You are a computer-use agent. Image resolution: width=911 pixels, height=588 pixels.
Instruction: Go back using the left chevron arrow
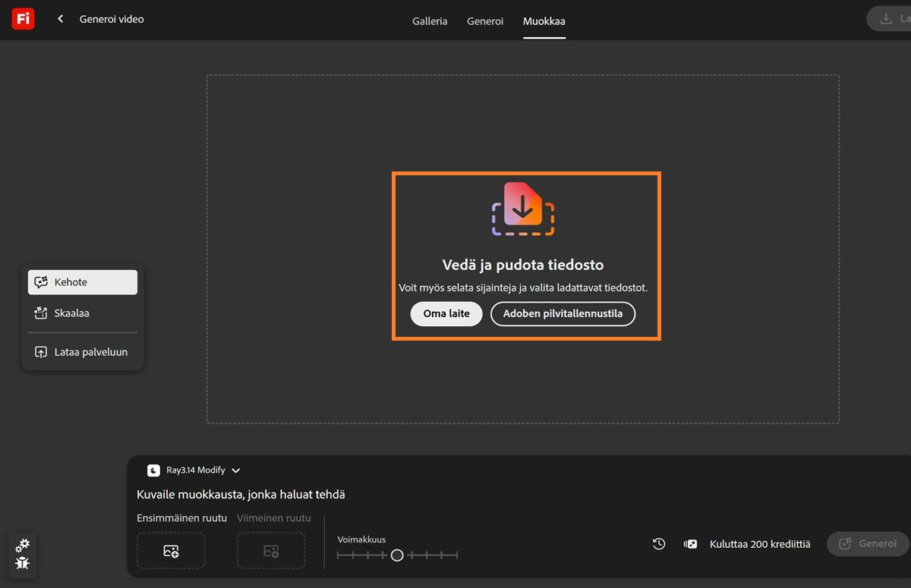point(61,19)
